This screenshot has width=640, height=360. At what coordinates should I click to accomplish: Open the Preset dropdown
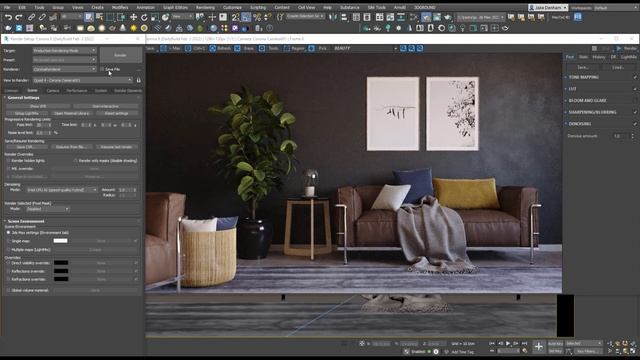pyautogui.click(x=64, y=60)
